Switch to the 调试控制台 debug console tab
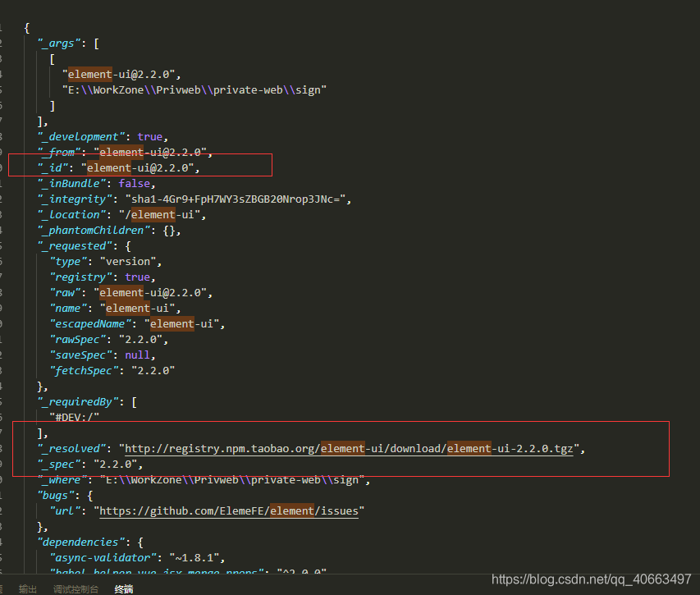Screen dimensions: 700x595 click(x=75, y=589)
